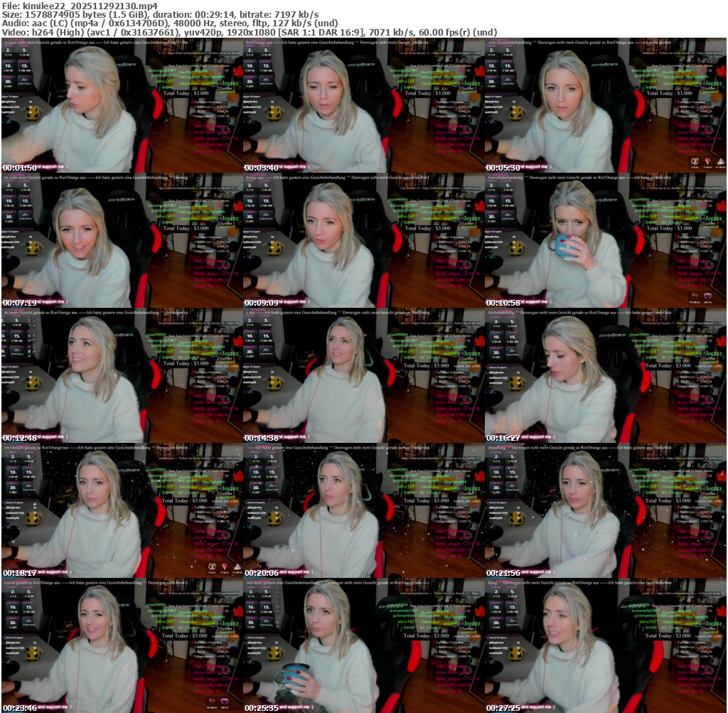View the frame at 00:16:27
Viewport: 728px width, 713px height.
click(606, 375)
